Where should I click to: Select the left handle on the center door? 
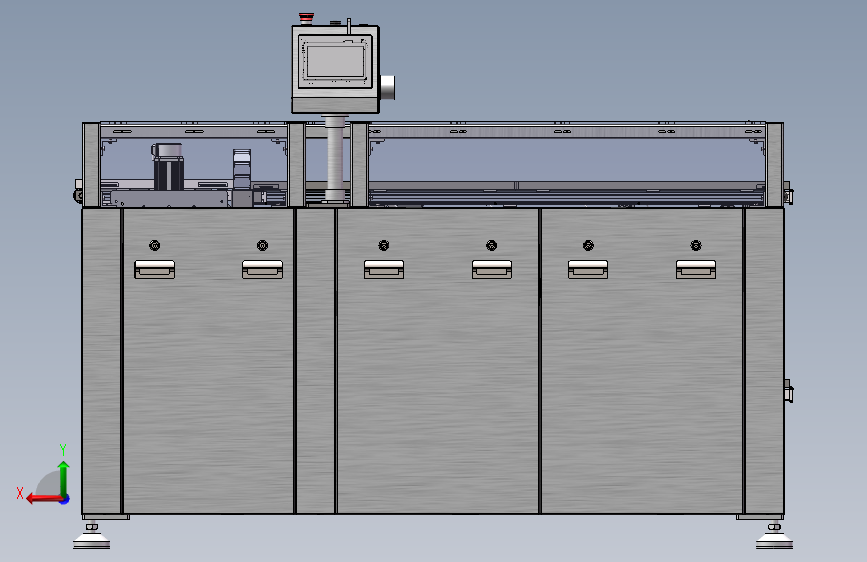pyautogui.click(x=384, y=269)
